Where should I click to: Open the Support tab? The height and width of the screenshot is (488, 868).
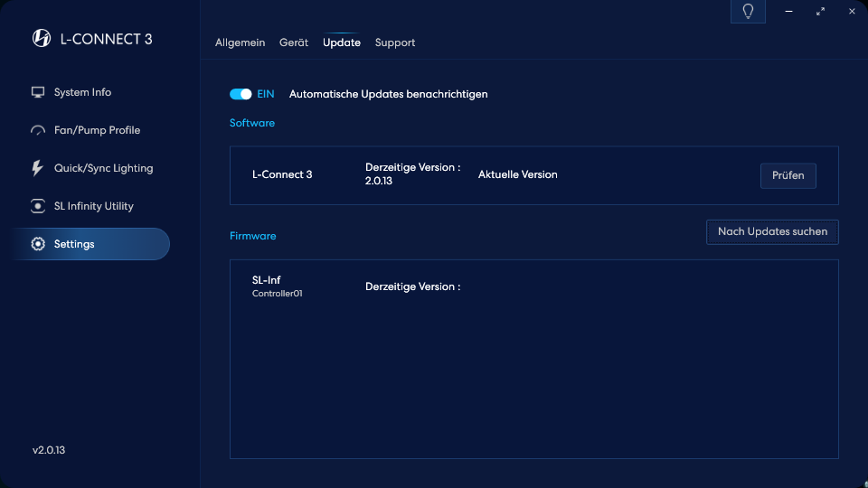[395, 42]
